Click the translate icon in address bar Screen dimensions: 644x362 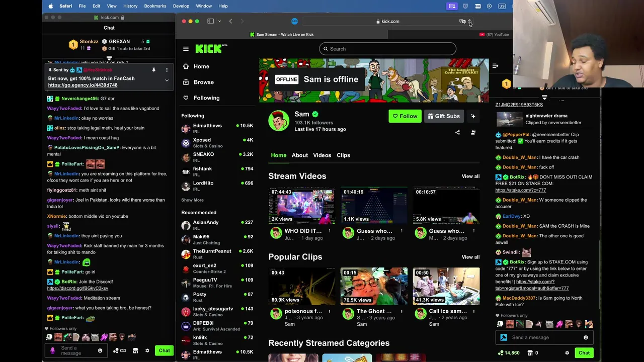click(x=462, y=21)
